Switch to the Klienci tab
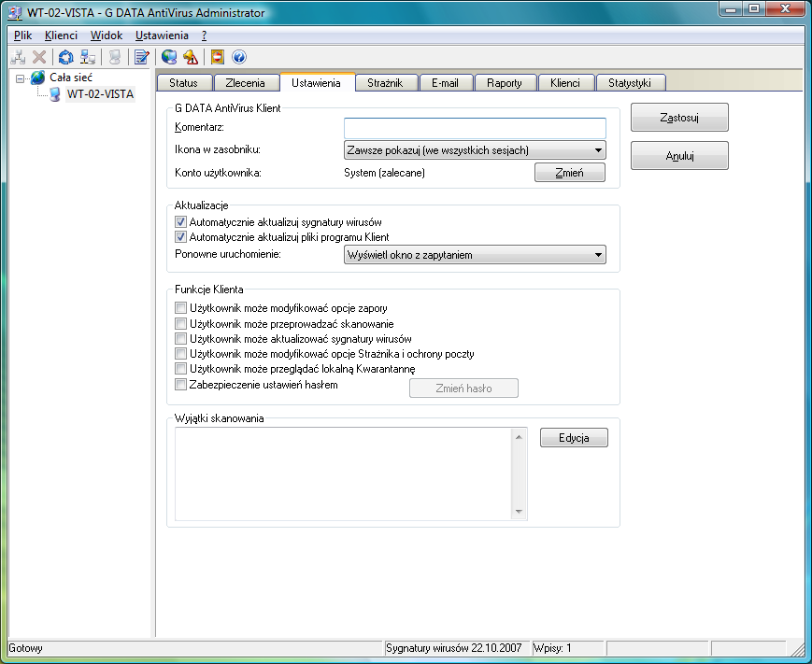 tap(565, 83)
